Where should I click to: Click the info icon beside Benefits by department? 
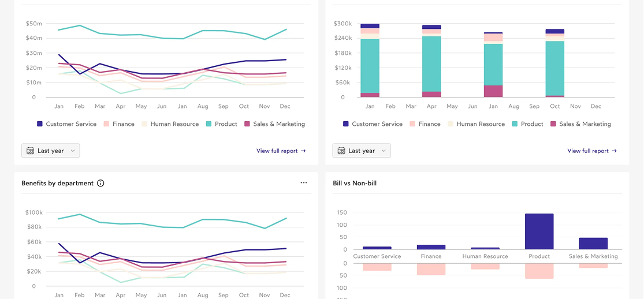pos(100,184)
